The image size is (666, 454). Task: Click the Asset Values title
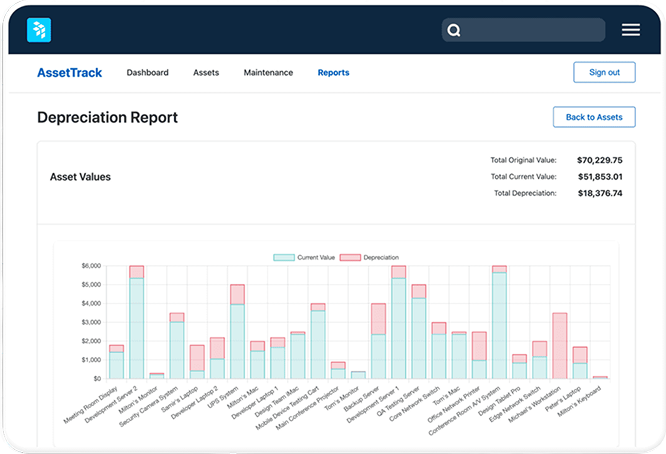point(80,177)
